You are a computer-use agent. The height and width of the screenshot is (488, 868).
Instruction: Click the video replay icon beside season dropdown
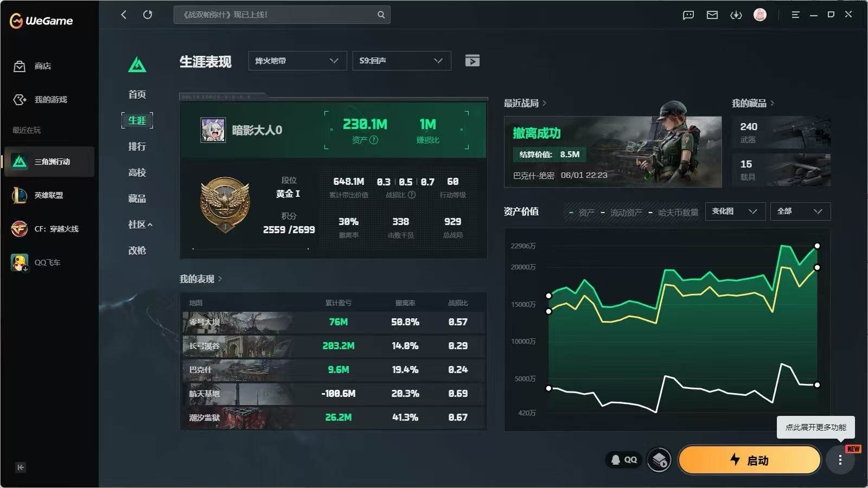[x=473, y=61]
